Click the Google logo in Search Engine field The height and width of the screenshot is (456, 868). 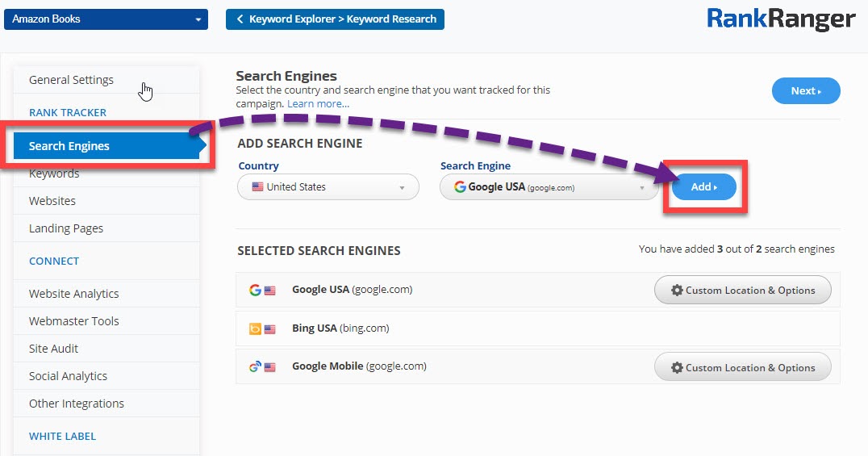(460, 187)
